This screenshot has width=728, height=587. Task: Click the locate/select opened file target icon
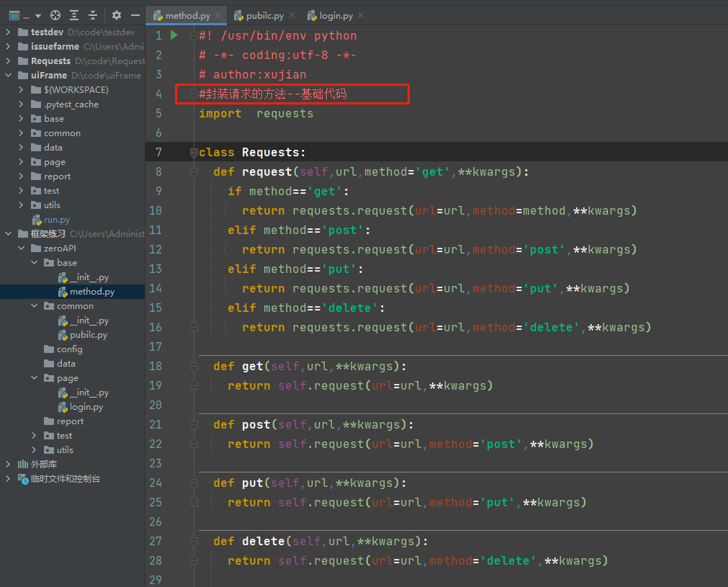[x=55, y=15]
